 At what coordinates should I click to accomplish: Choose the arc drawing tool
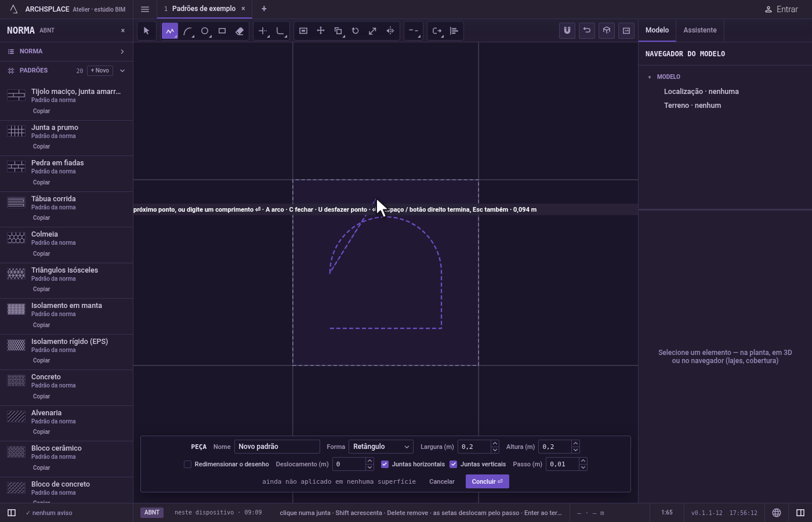click(x=187, y=31)
